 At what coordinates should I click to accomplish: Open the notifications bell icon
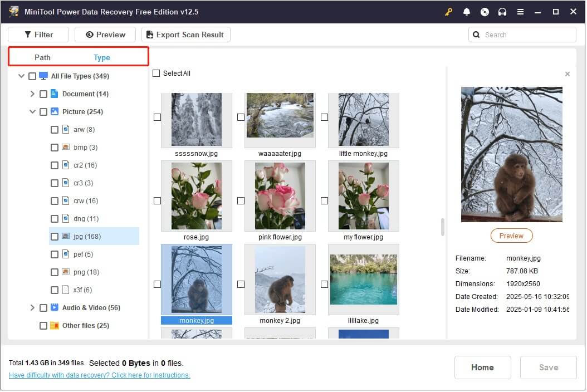pyautogui.click(x=467, y=12)
